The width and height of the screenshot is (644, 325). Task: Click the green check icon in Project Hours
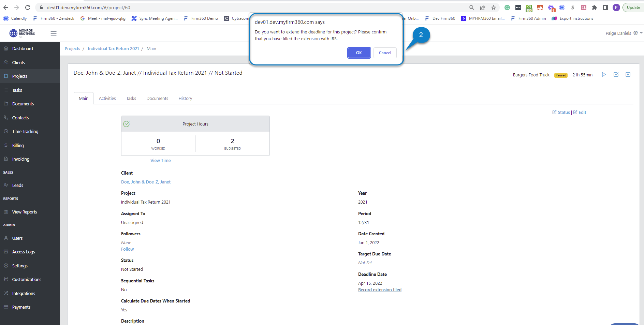127,124
